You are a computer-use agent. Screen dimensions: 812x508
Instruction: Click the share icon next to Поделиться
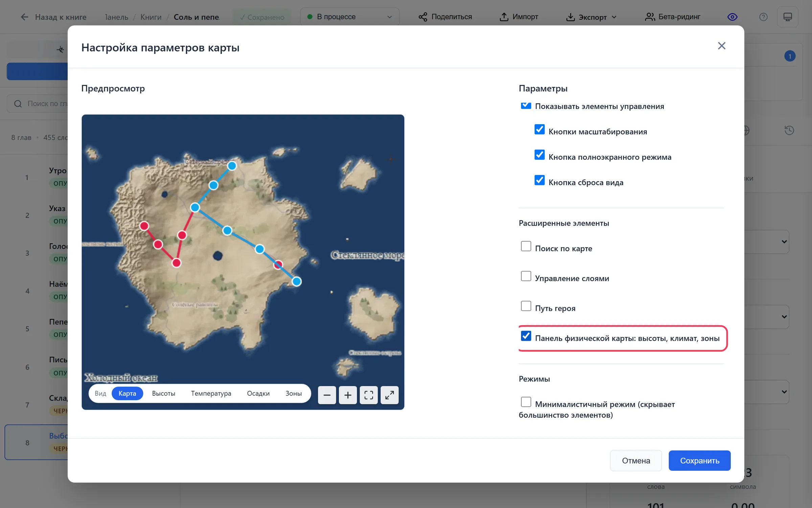[423, 17]
